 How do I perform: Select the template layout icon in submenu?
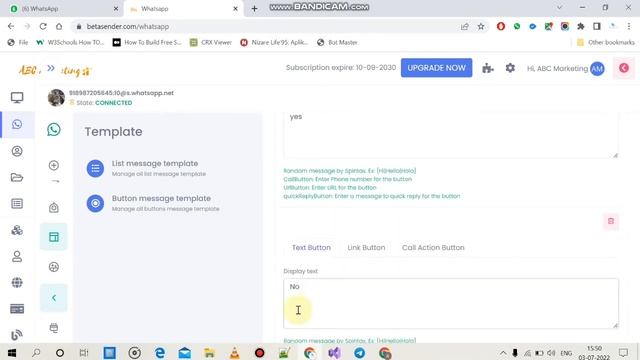[x=54, y=237]
